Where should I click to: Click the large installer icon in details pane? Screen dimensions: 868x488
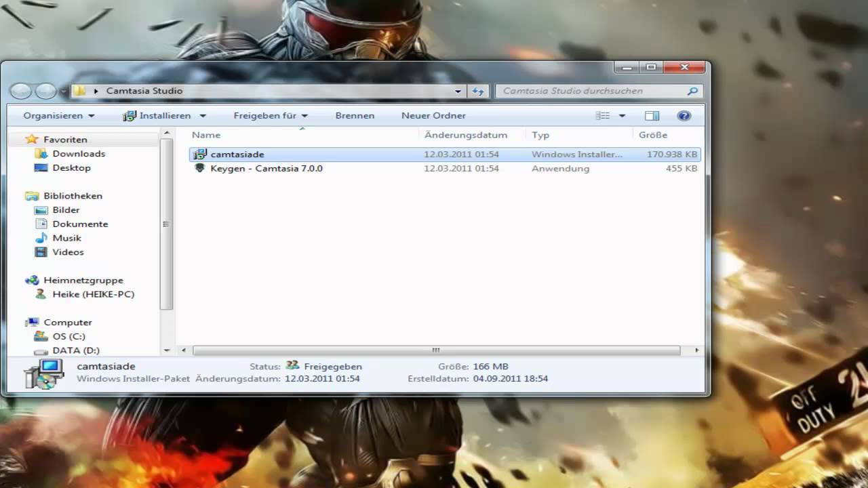coord(43,374)
